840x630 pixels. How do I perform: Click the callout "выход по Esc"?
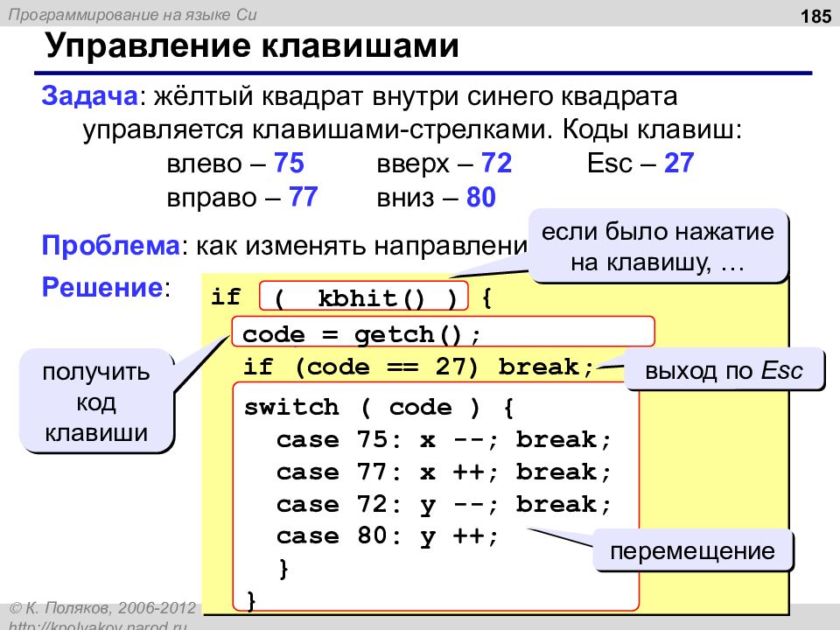pos(724,369)
